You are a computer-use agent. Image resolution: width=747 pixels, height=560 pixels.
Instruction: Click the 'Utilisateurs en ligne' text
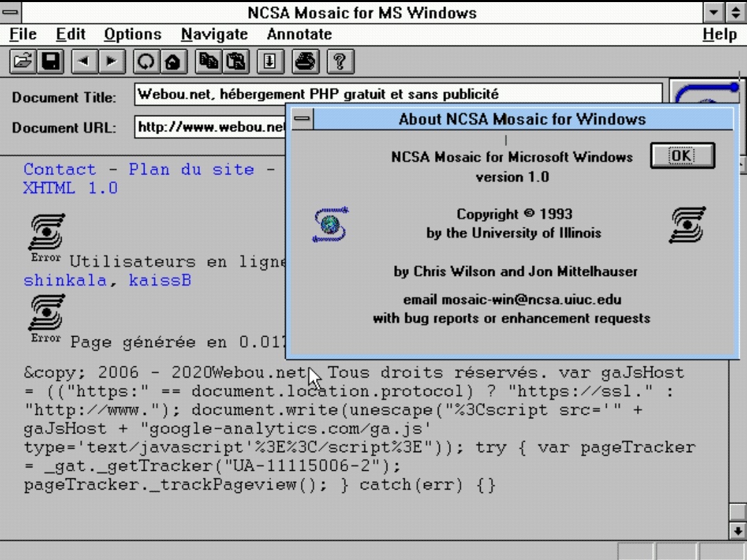178,262
